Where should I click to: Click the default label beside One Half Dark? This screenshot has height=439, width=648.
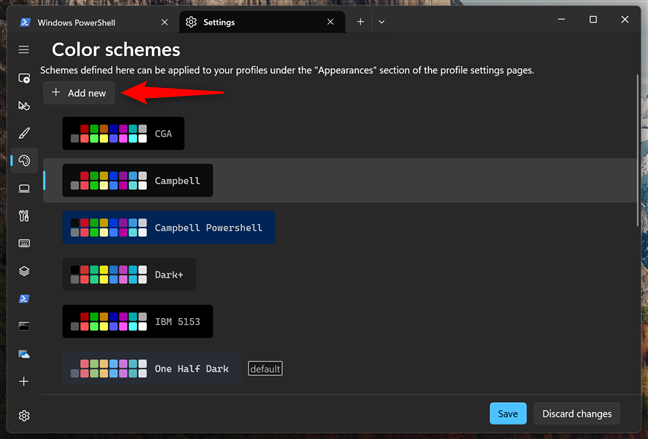click(265, 369)
